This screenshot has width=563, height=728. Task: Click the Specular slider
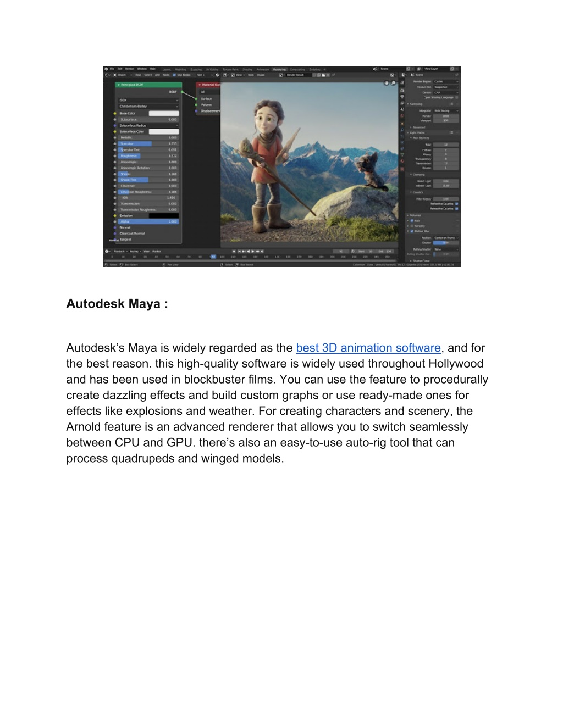tap(148, 144)
